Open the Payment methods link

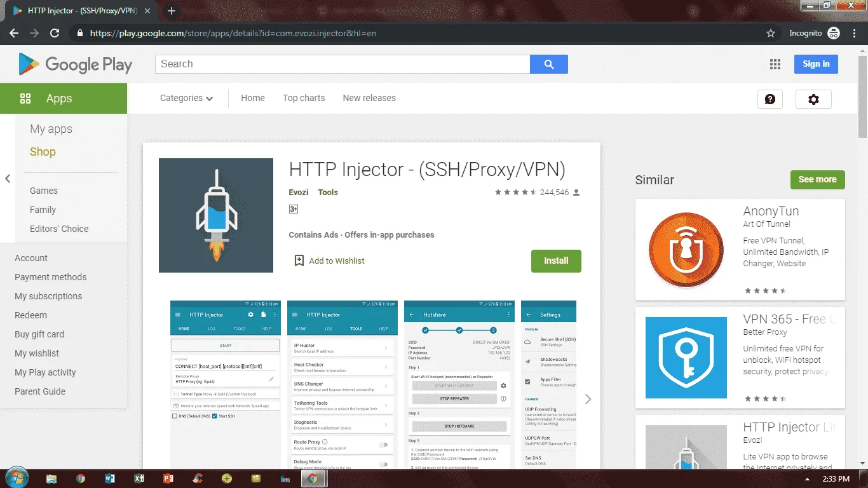pos(51,277)
